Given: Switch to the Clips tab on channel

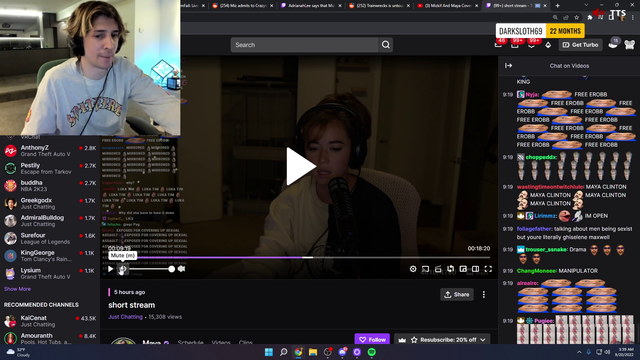Looking at the screenshot, I should coord(245,342).
